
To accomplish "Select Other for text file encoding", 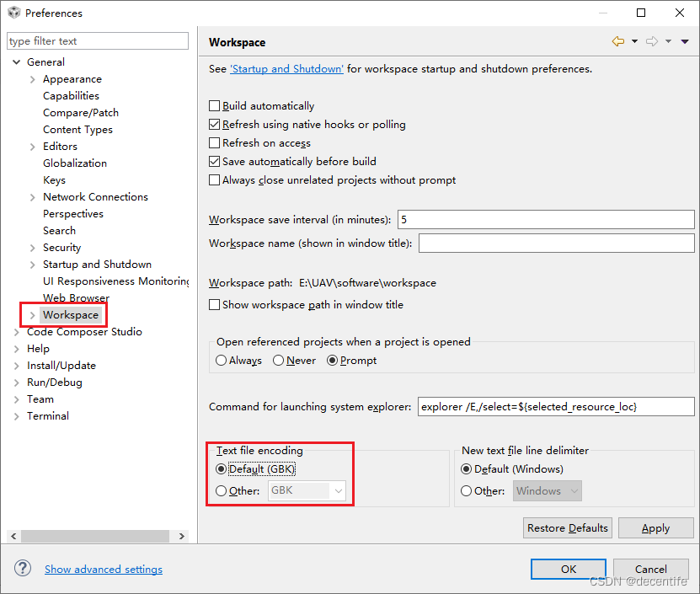I will click(220, 491).
